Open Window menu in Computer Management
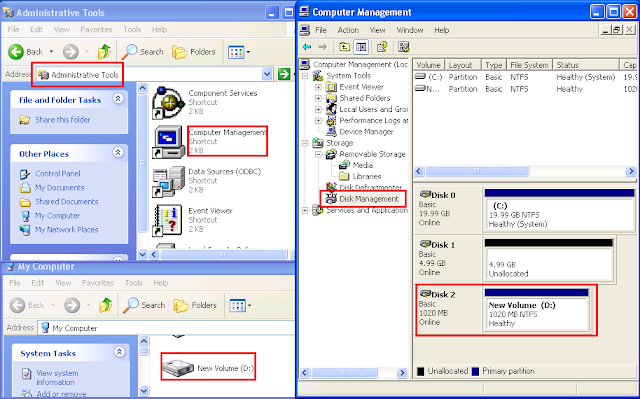 [410, 30]
